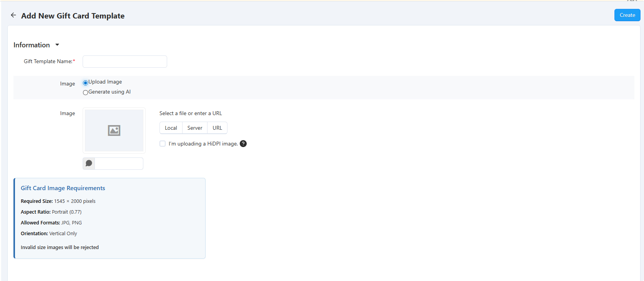Screen dimensions: 644x281
Task: Click the Generate using AI label text
Action: (x=110, y=92)
